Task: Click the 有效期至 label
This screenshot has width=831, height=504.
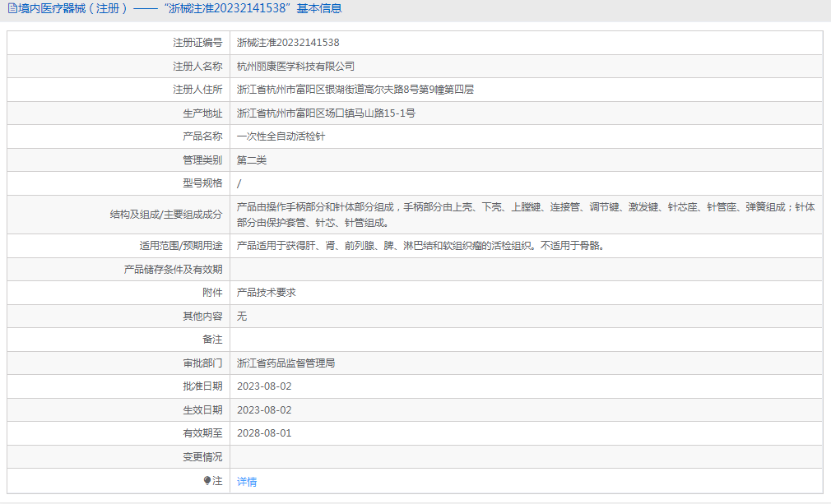Action: [202, 433]
